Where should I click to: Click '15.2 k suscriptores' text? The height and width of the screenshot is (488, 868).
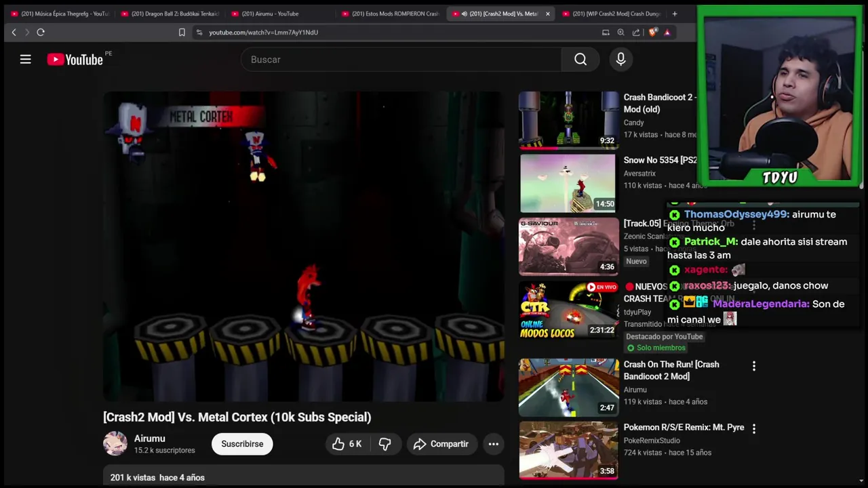164,450
